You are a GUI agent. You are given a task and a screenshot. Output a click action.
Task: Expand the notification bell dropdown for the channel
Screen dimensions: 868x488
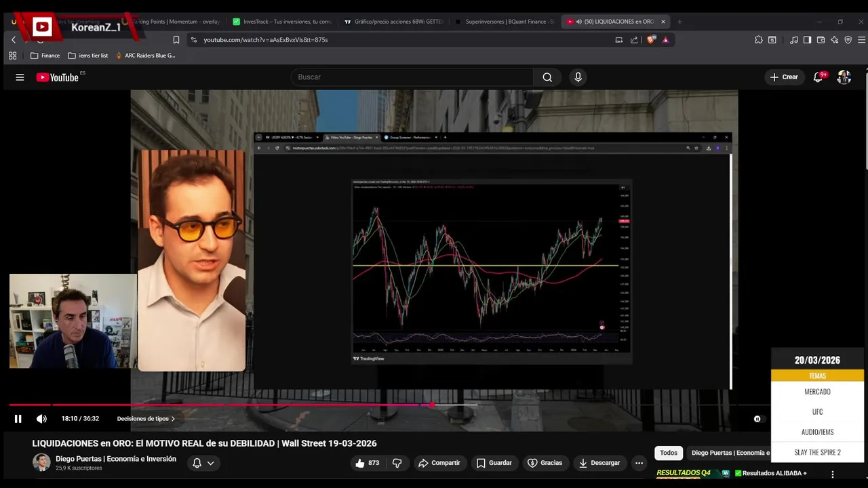(x=210, y=464)
